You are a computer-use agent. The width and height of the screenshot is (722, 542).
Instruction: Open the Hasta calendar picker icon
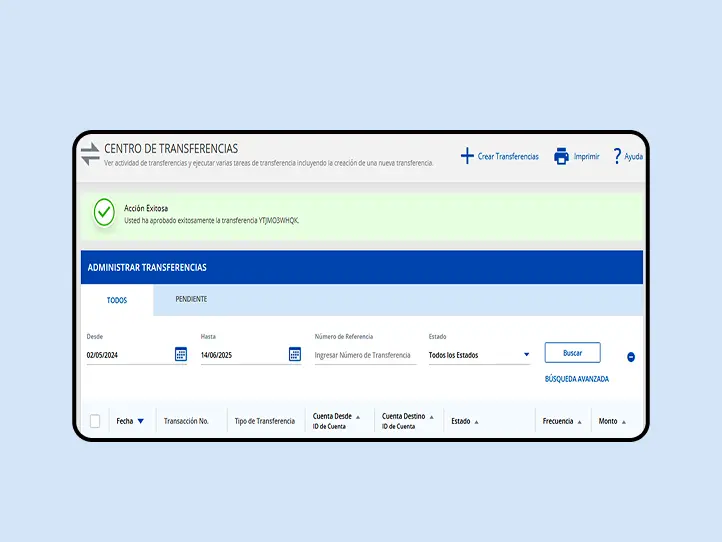point(295,354)
